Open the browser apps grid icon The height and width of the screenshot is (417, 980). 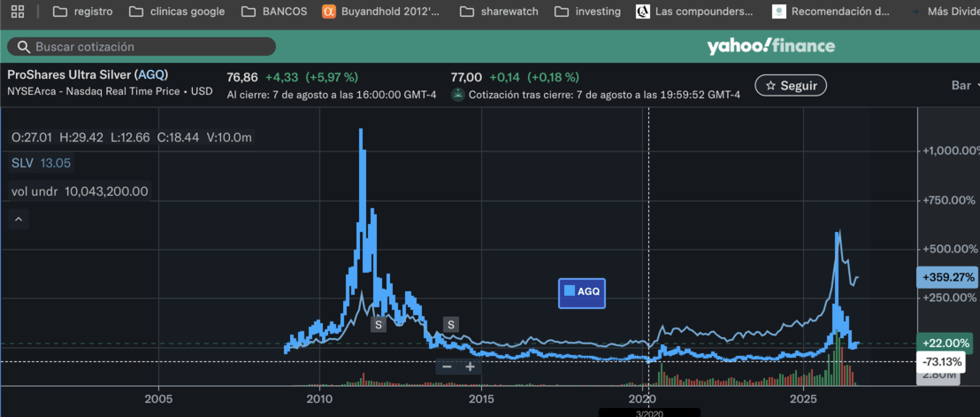coord(18,12)
